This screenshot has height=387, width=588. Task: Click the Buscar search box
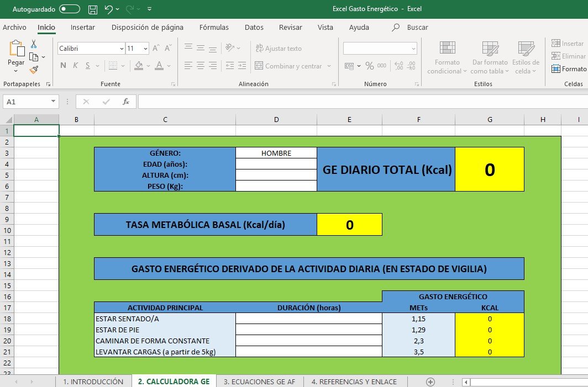pyautogui.click(x=410, y=28)
